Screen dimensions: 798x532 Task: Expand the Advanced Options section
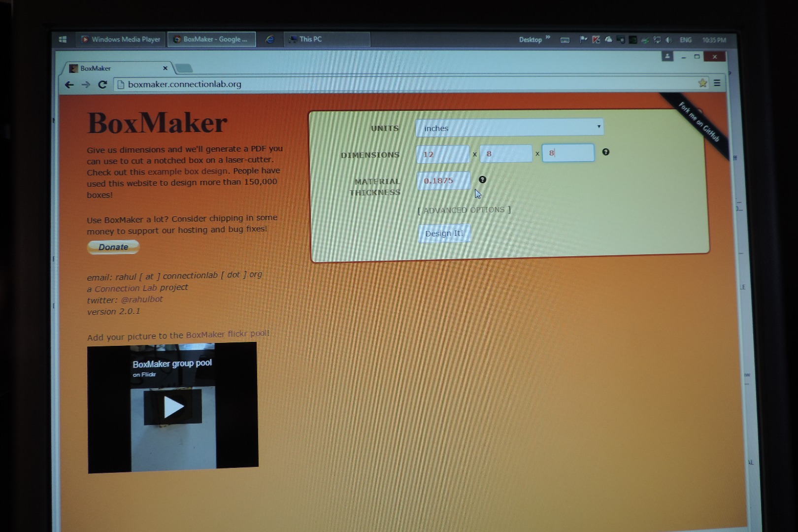464,210
